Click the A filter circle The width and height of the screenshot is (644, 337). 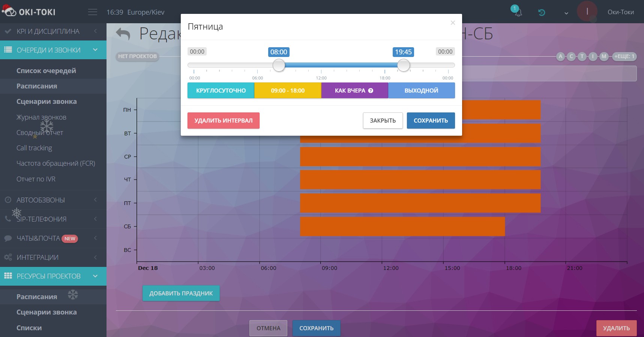560,57
